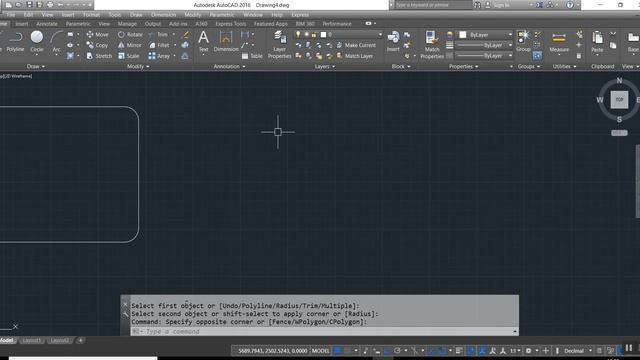Click the Save icon in quick access toolbar

[x=29, y=5]
